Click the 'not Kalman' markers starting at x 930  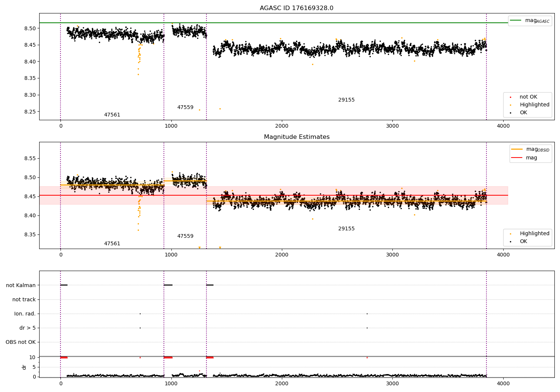pos(168,285)
